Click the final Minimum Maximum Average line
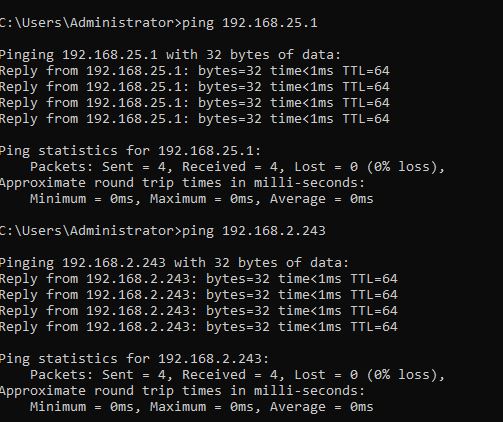Image resolution: width=503 pixels, height=422 pixels. 202,407
